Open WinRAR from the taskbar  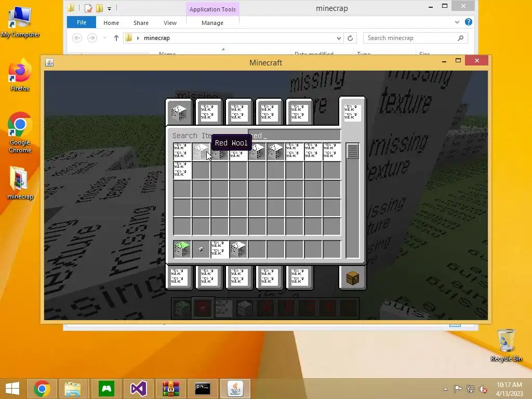(170, 389)
